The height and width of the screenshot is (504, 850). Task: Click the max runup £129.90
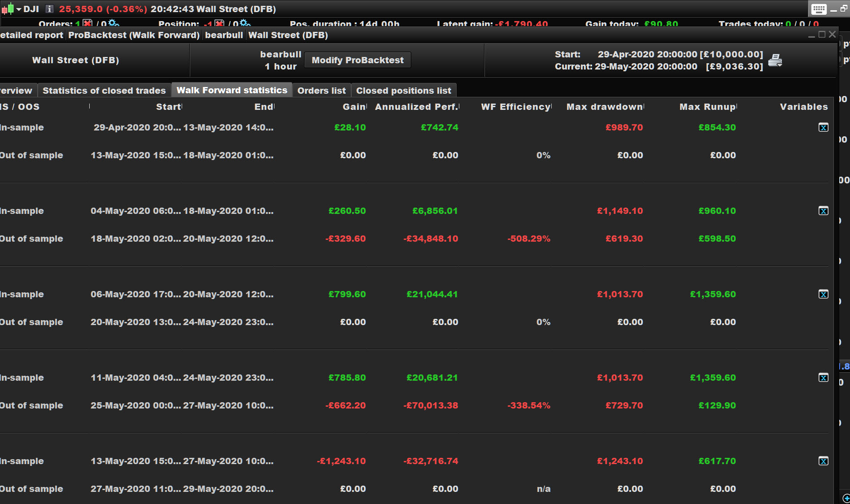point(717,405)
